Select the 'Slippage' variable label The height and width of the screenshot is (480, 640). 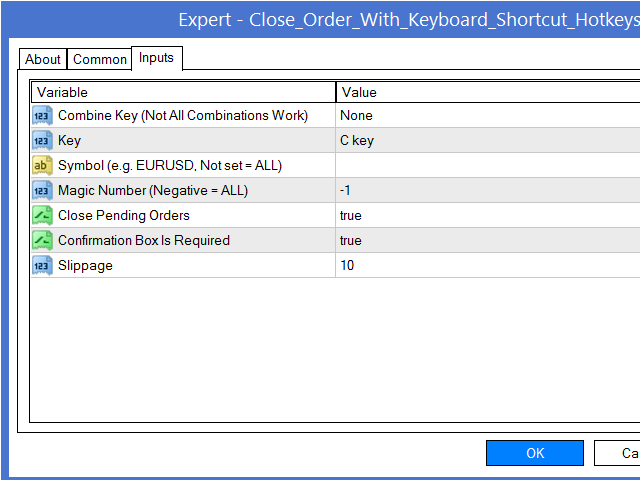85,266
